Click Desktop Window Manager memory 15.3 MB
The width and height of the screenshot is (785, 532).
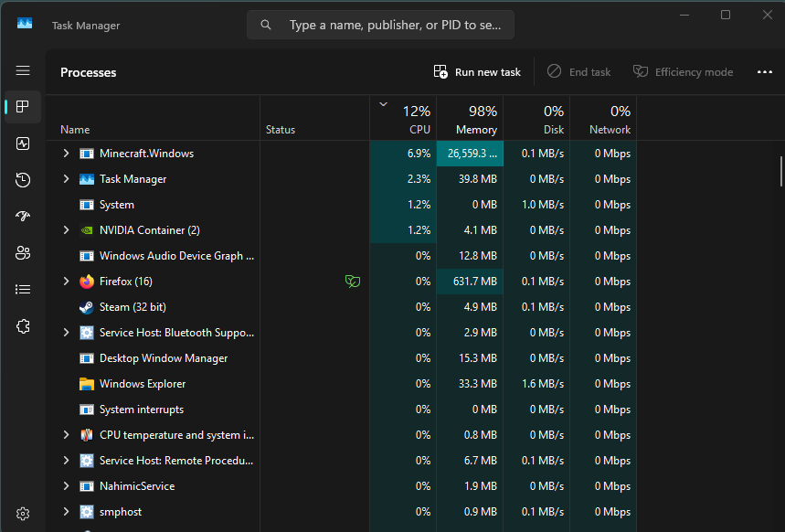click(478, 358)
